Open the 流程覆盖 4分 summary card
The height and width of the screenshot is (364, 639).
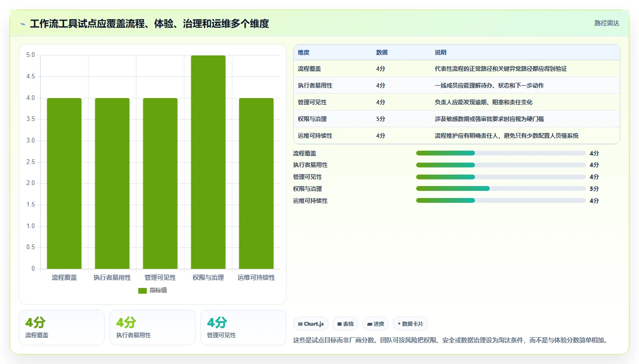(x=62, y=327)
